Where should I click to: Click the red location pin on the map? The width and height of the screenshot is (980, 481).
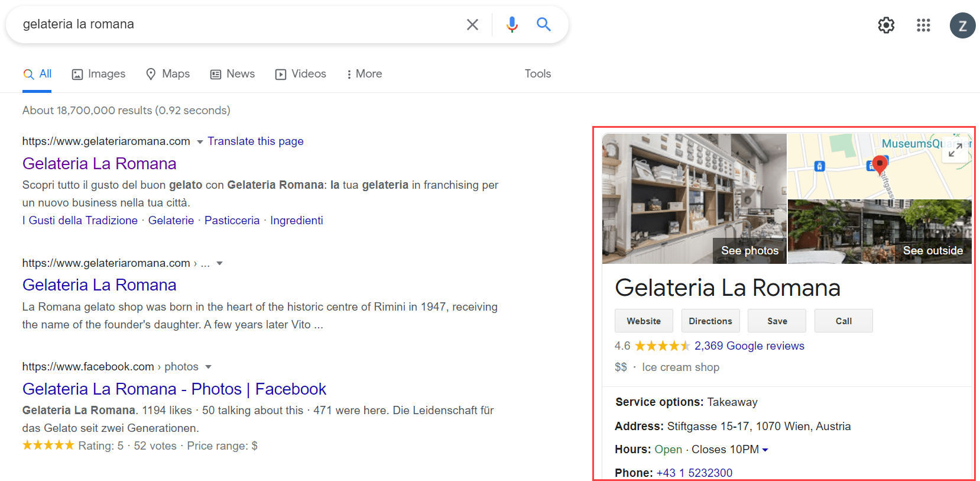coord(880,166)
